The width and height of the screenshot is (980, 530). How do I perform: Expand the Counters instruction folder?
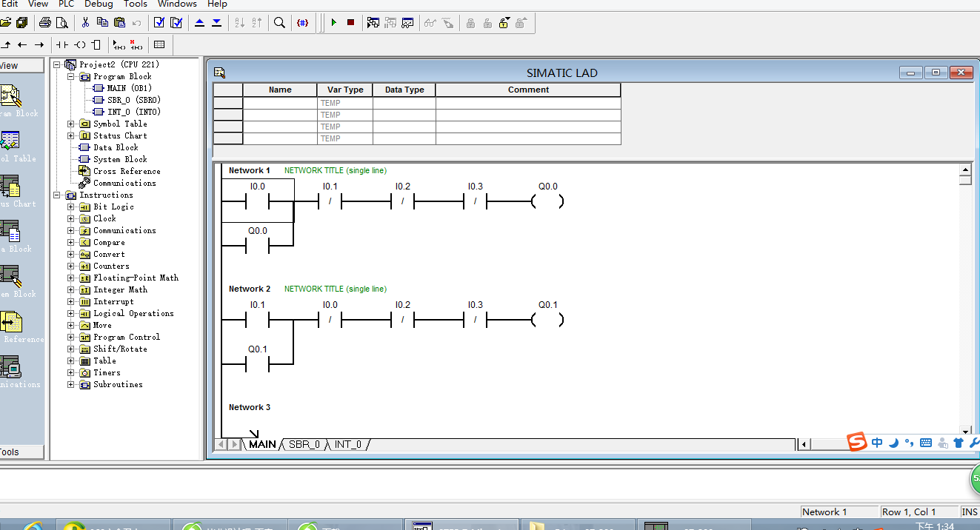pyautogui.click(x=71, y=266)
